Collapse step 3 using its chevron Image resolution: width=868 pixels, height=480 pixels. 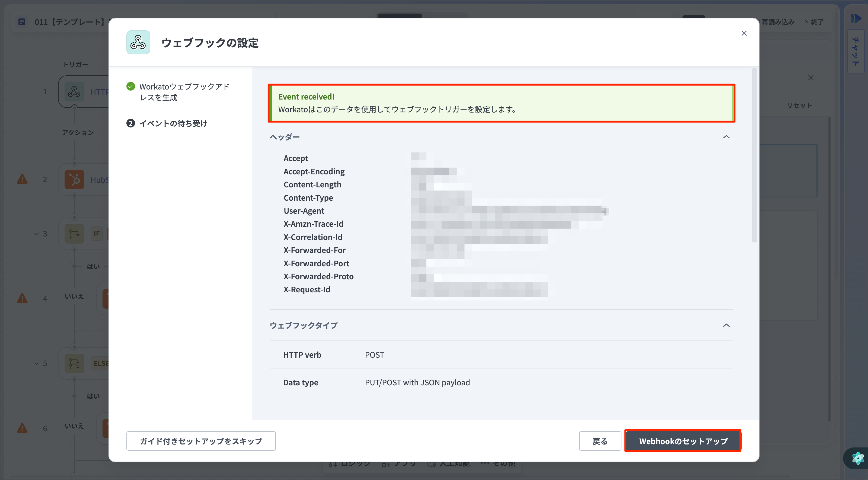pyautogui.click(x=36, y=234)
